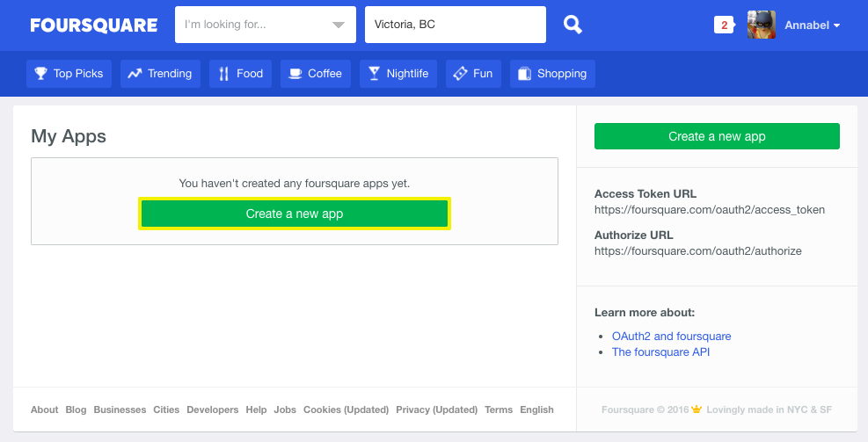Open the Jobs footer link
The height and width of the screenshot is (442, 868).
click(285, 409)
